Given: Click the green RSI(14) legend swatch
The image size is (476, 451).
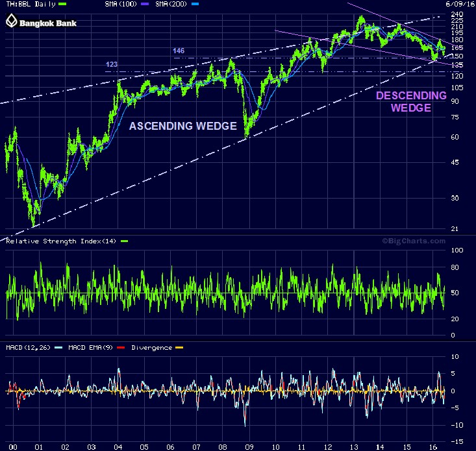Looking at the screenshot, I should click(124, 241).
